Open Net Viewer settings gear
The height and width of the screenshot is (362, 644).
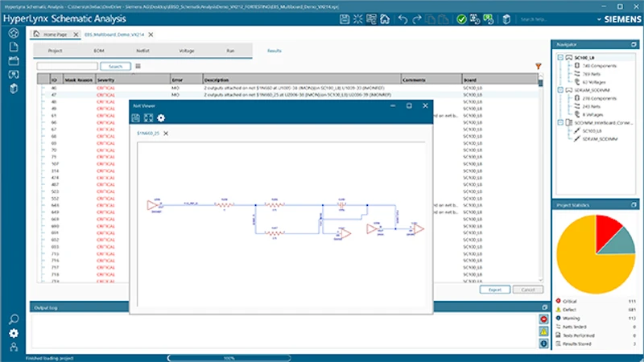[161, 118]
